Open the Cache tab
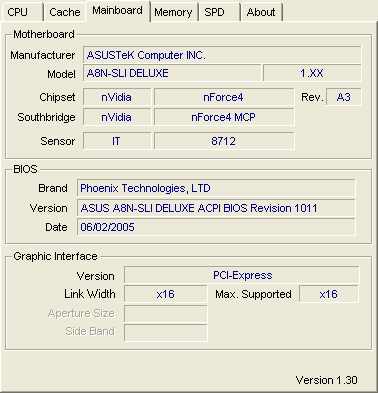The width and height of the screenshot is (378, 393). 65,12
